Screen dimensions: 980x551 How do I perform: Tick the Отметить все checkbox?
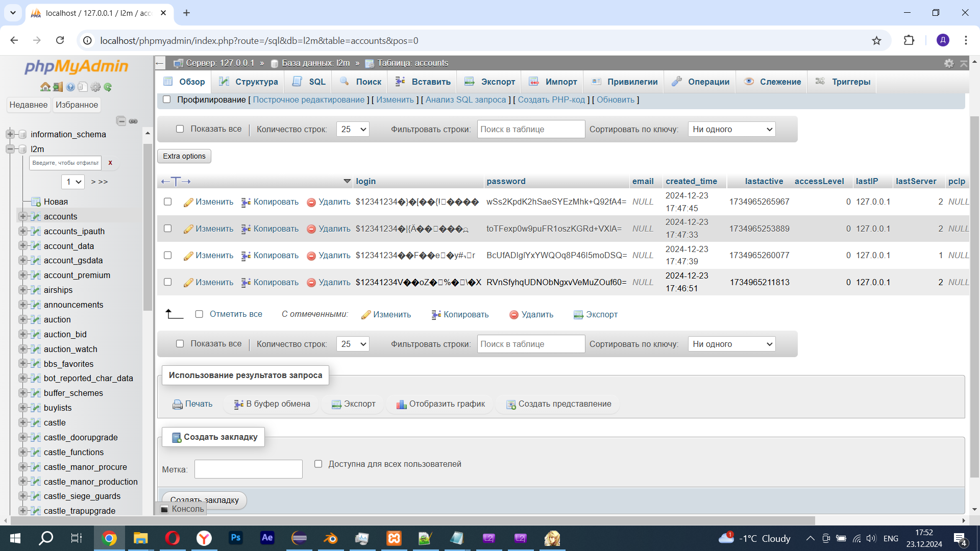(x=199, y=314)
